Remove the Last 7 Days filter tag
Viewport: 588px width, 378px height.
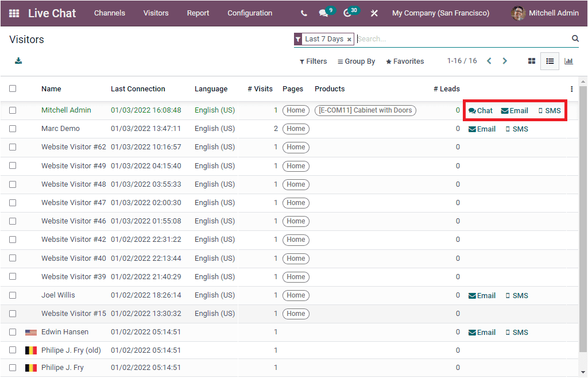tap(349, 39)
